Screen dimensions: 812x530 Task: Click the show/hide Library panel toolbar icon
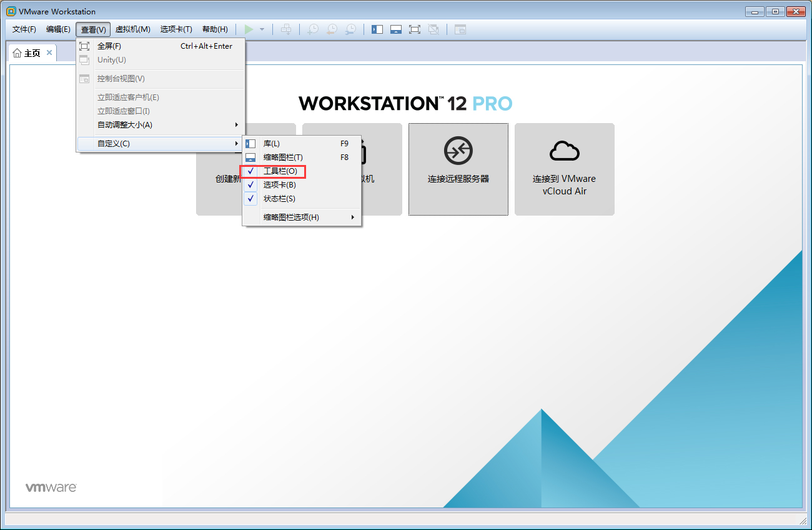click(x=377, y=29)
